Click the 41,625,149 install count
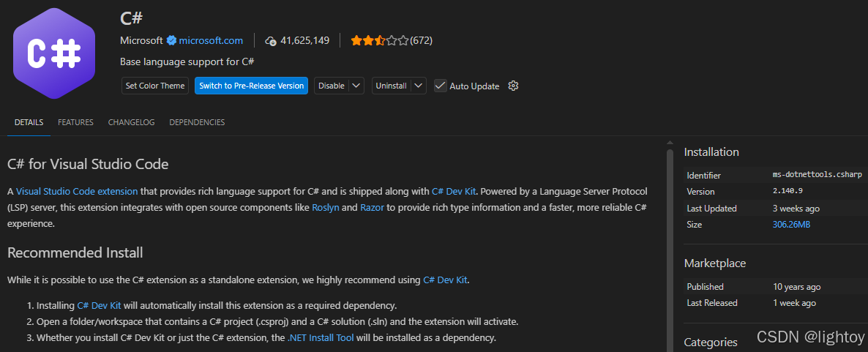 305,40
